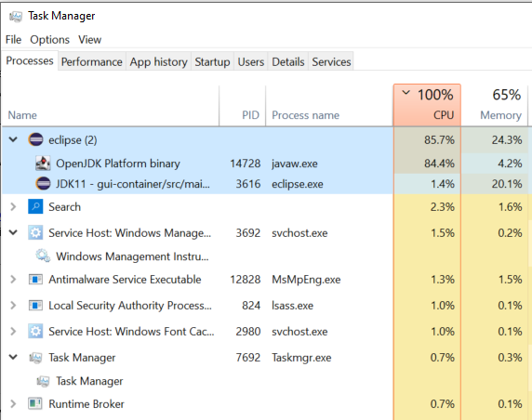Screen dimensions: 532x420
Task: Click the Task Manager title bar icon
Action: click(x=16, y=16)
